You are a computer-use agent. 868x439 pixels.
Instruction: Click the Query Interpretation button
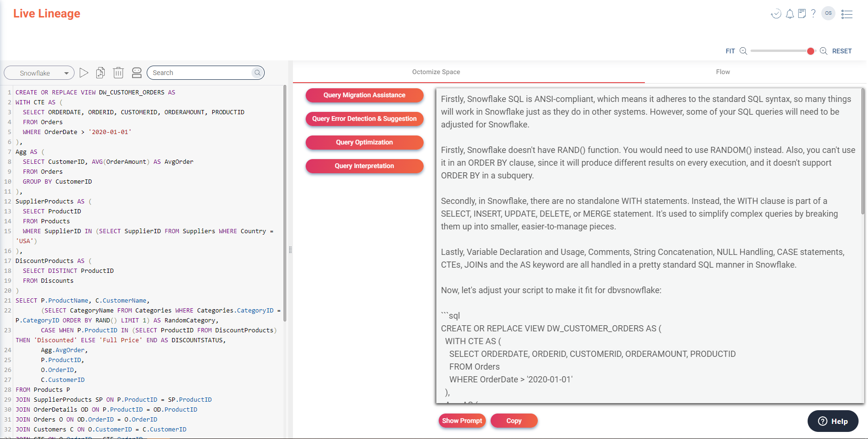(364, 166)
